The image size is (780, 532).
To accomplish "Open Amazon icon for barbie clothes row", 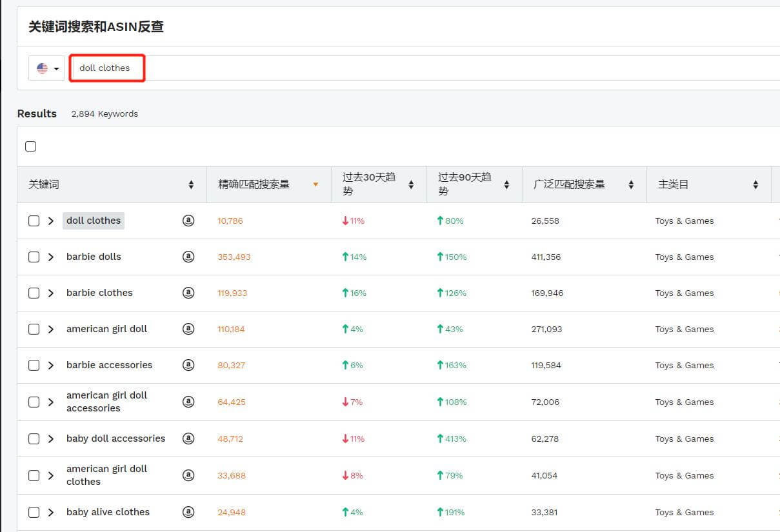I will (188, 293).
